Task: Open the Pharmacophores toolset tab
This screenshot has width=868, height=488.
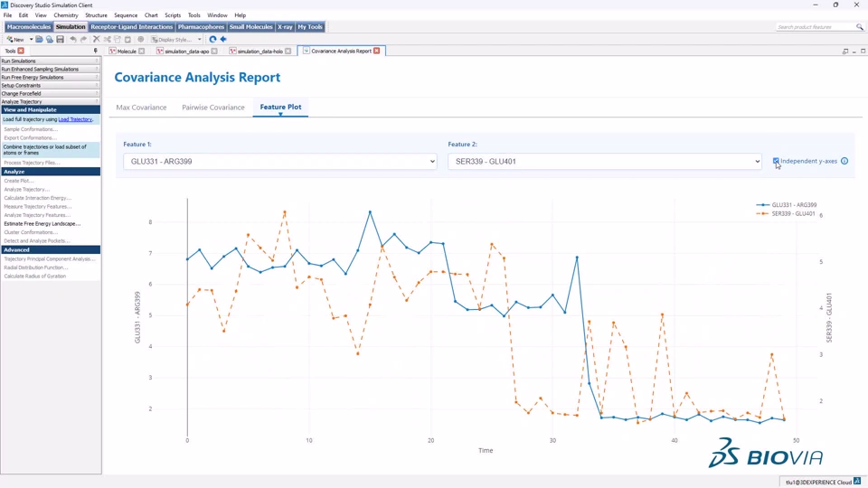Action: [201, 26]
